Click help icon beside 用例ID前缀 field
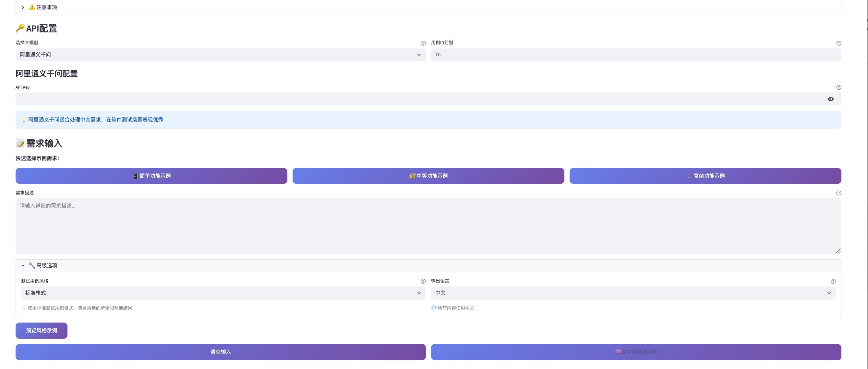This screenshot has width=868, height=369. click(x=838, y=43)
